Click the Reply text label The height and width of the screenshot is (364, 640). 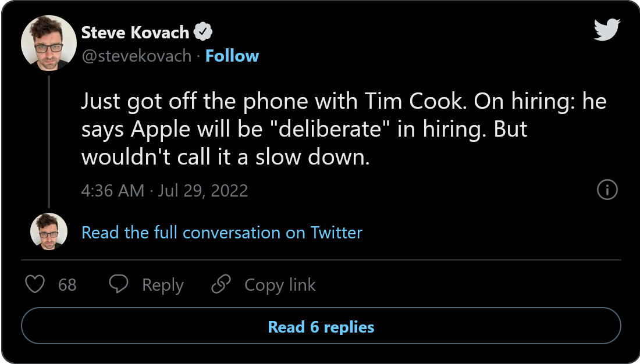(x=163, y=285)
